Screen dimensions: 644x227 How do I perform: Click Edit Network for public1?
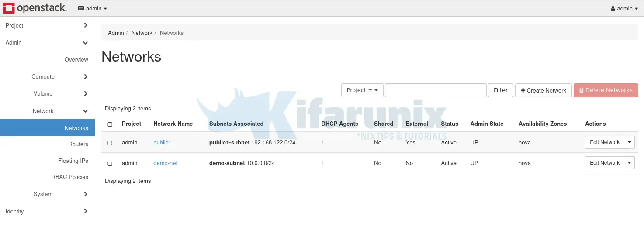(605, 142)
